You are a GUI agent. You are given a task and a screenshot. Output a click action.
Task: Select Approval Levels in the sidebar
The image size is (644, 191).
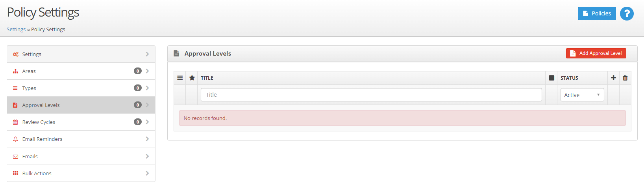pos(81,105)
